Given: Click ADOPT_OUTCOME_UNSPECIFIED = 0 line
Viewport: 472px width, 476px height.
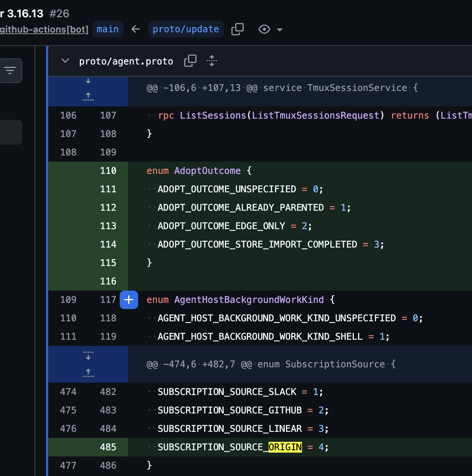Looking at the screenshot, I should (240, 189).
